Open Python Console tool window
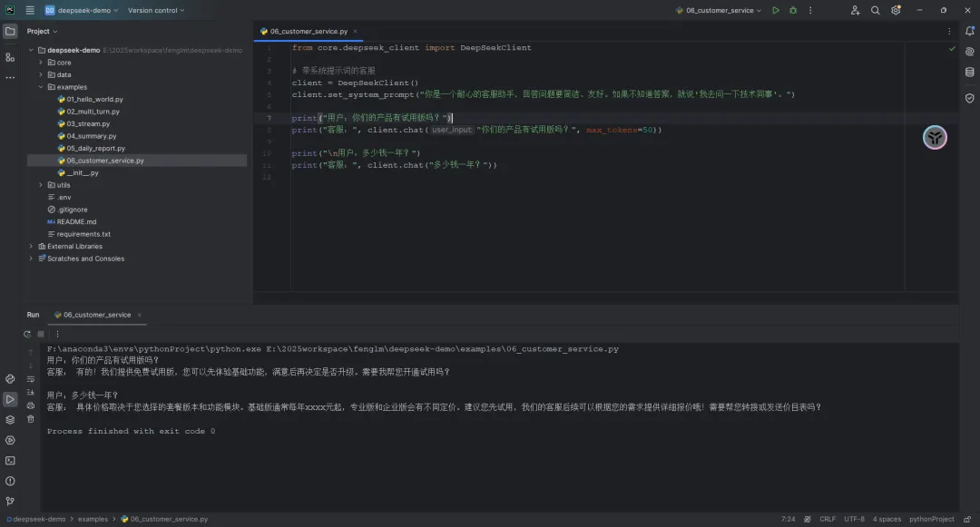Screen dimensions: 980x527 tap(10, 379)
